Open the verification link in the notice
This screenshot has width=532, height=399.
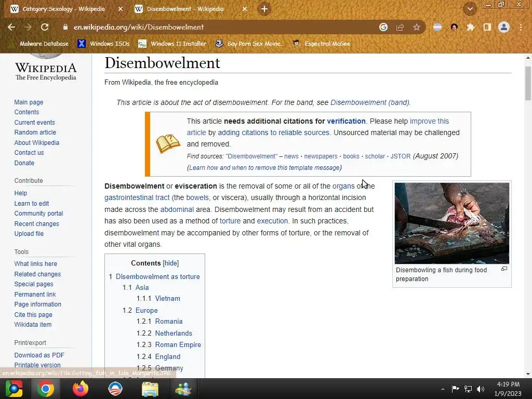[346, 121]
